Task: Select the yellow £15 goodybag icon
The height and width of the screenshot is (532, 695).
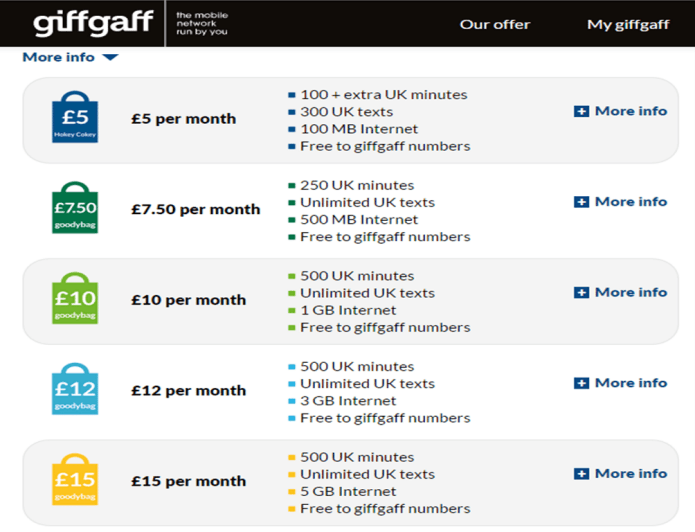Action: (75, 480)
